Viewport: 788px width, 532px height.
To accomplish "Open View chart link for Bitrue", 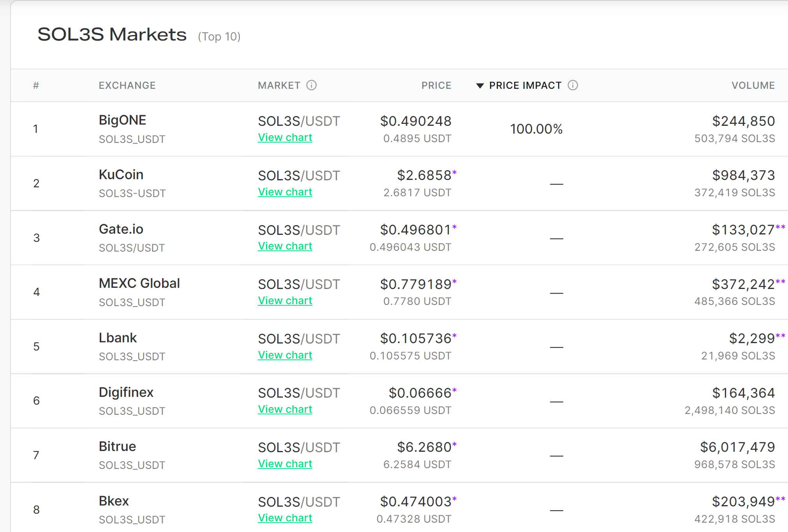I will [x=285, y=464].
